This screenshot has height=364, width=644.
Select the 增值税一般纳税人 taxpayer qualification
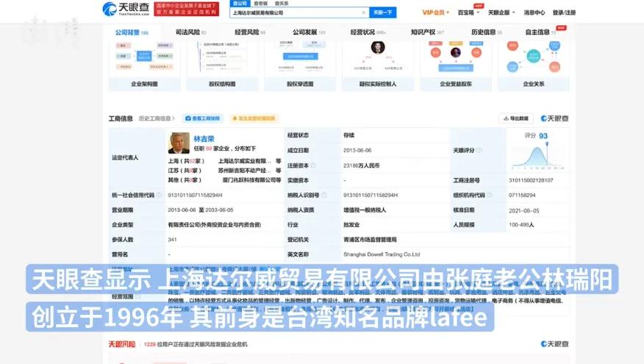click(x=365, y=210)
